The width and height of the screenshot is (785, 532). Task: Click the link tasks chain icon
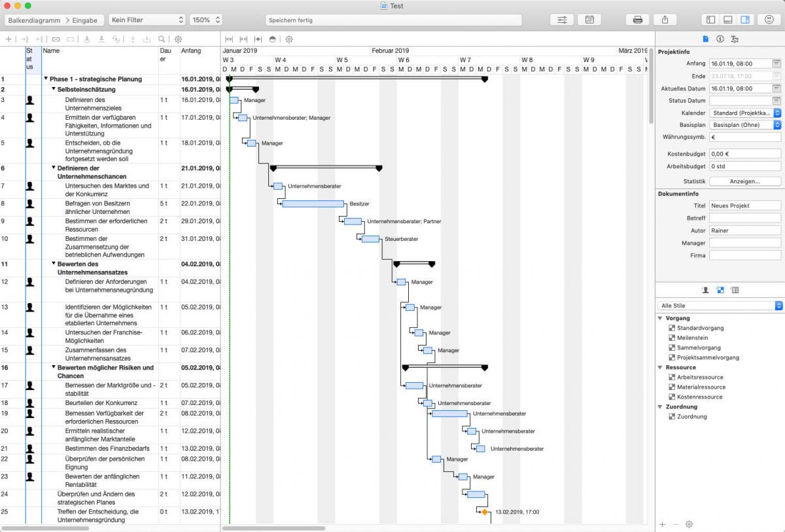coord(56,39)
